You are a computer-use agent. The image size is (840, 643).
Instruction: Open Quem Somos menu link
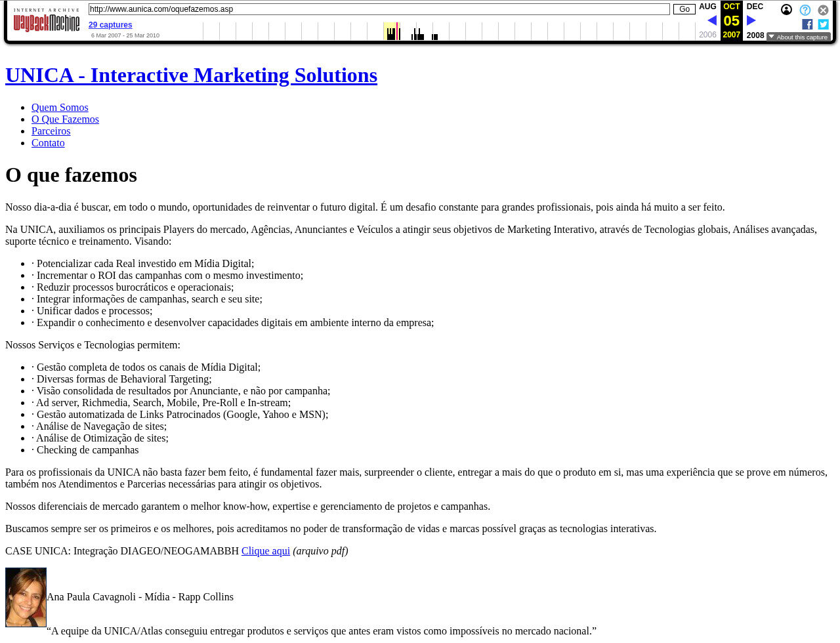coord(60,108)
